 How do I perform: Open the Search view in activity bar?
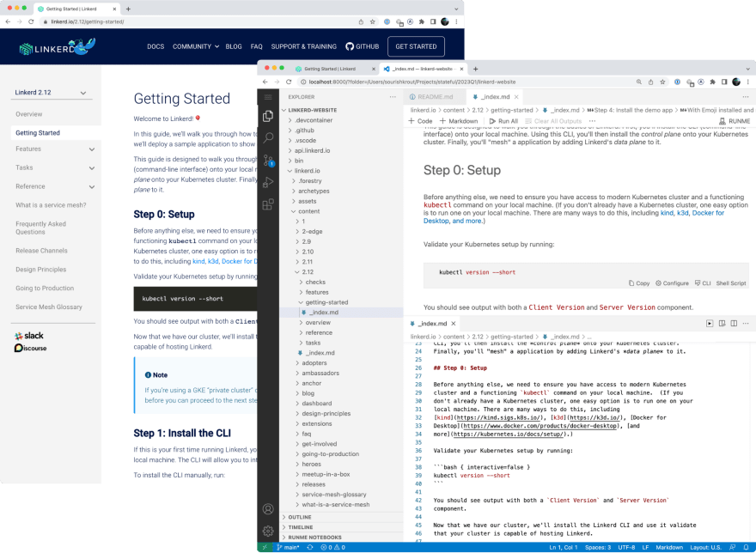(268, 138)
